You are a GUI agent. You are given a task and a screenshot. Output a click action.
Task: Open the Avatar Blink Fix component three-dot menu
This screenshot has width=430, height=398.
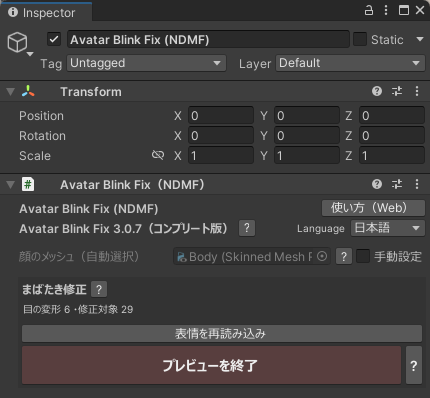417,184
